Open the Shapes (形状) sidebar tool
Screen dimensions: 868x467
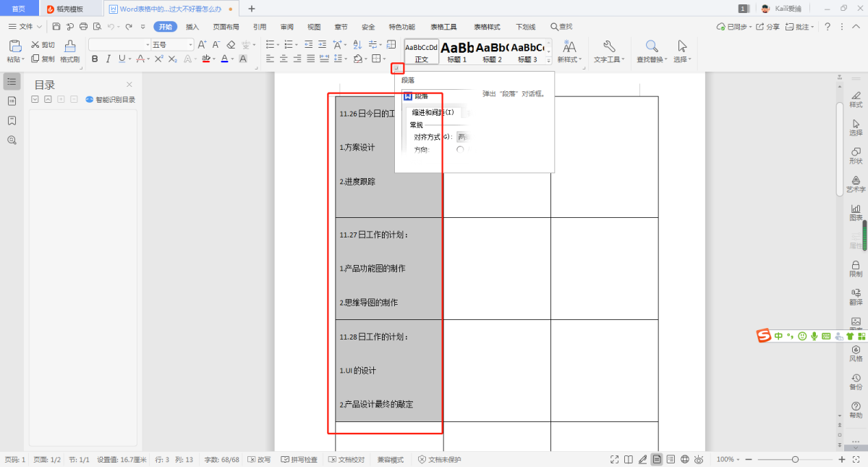click(x=856, y=156)
